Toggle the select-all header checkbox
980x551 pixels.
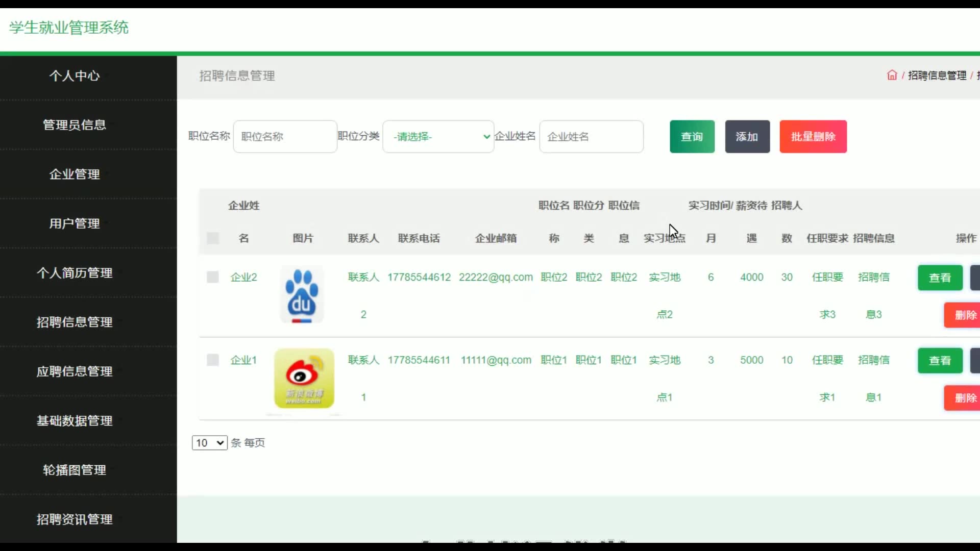click(x=213, y=238)
